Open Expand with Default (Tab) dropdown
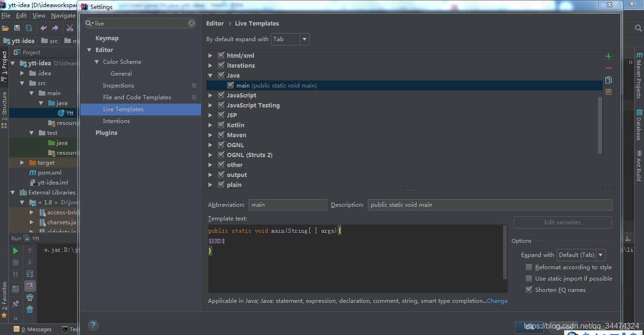This screenshot has height=335, width=644. click(581, 255)
